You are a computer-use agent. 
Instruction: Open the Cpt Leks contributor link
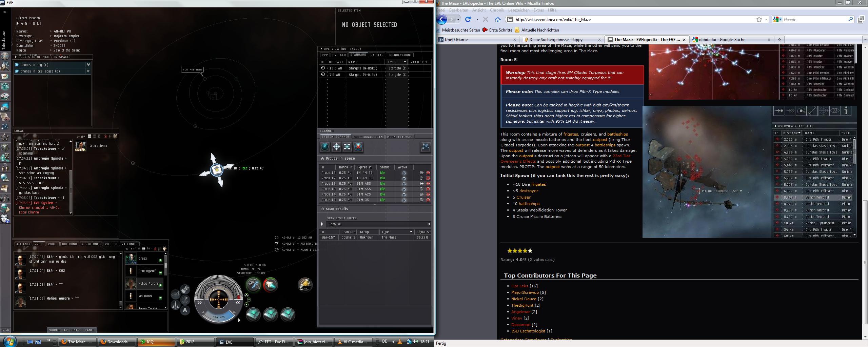click(520, 286)
